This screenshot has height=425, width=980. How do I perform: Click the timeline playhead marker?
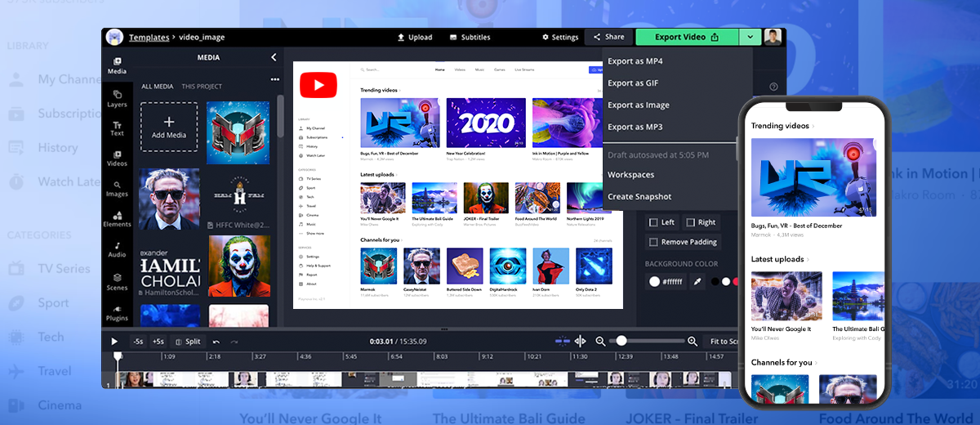118,357
